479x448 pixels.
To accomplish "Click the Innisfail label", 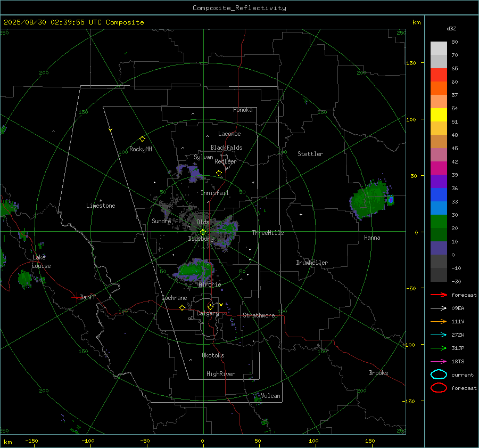I will 214,193.
